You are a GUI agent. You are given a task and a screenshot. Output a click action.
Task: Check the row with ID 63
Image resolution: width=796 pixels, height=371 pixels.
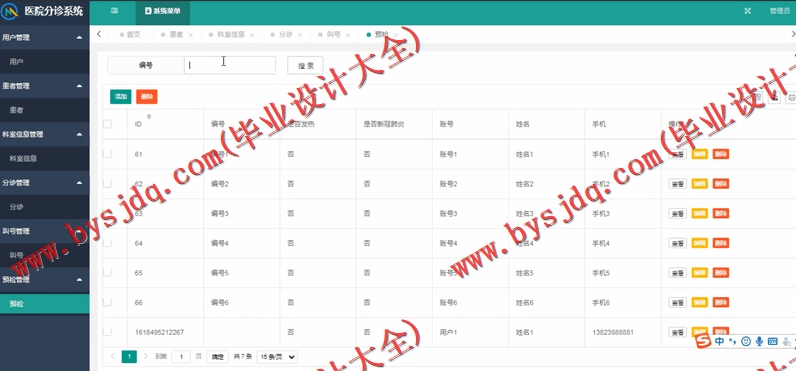pyautogui.click(x=107, y=213)
